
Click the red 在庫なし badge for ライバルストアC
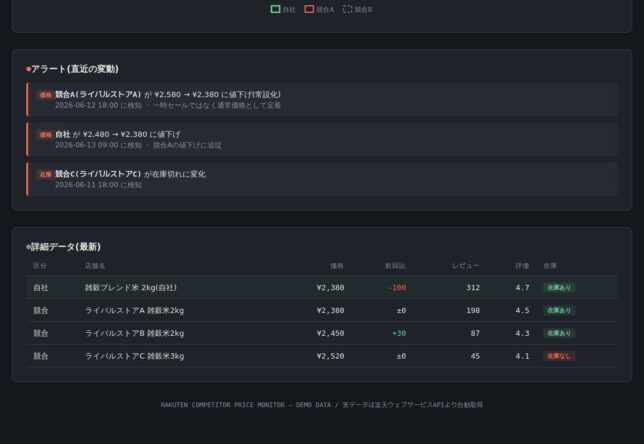[559, 356]
